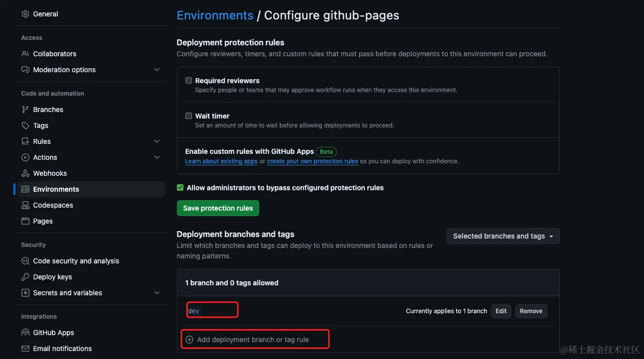Click the Environments server icon

25,189
